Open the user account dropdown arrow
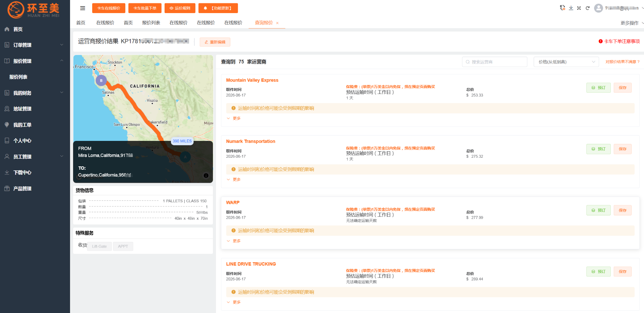 tap(642, 8)
